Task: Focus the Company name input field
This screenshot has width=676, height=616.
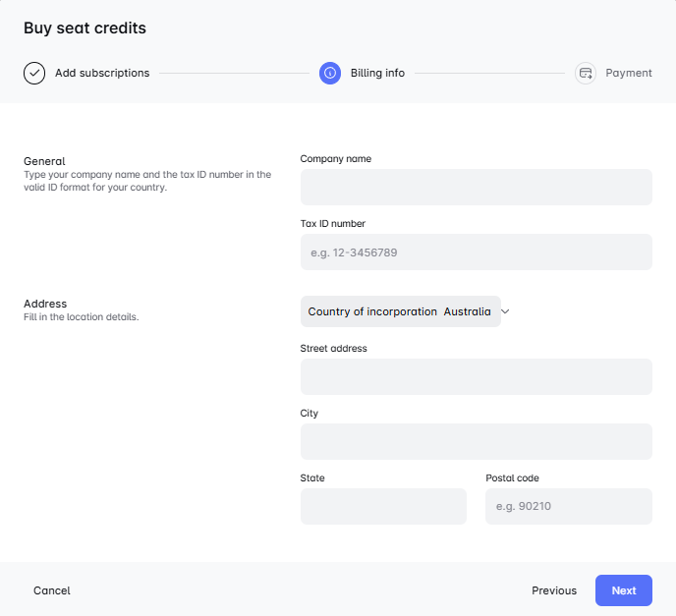Action: tap(476, 187)
